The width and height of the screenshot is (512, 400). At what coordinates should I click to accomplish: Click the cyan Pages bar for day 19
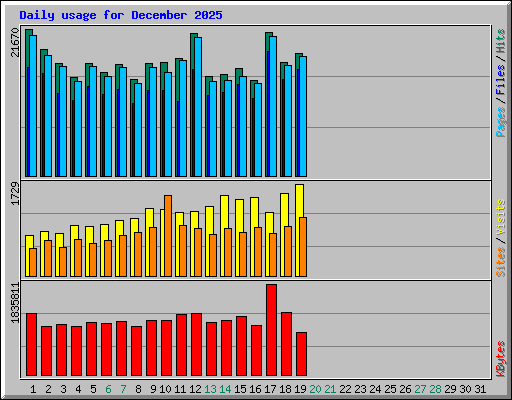point(303,117)
